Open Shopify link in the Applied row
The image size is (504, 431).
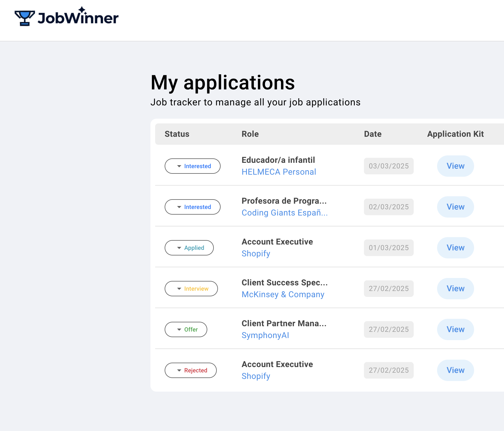256,254
